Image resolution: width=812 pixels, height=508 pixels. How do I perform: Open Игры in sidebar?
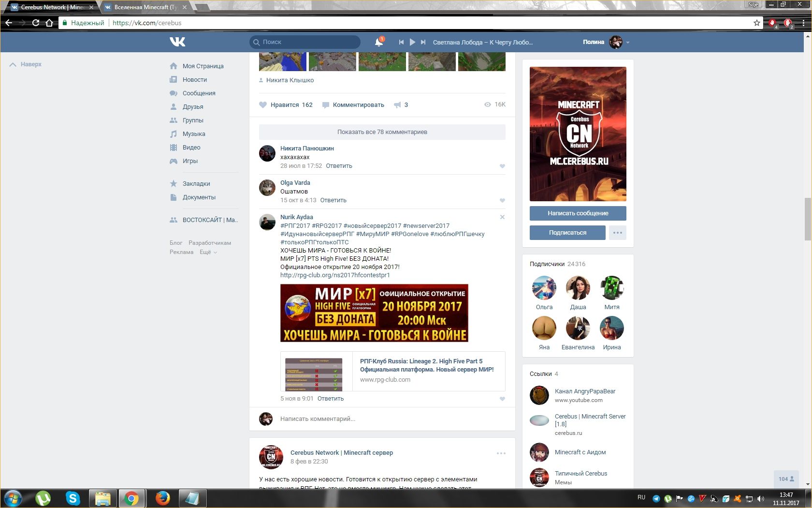pyautogui.click(x=190, y=161)
